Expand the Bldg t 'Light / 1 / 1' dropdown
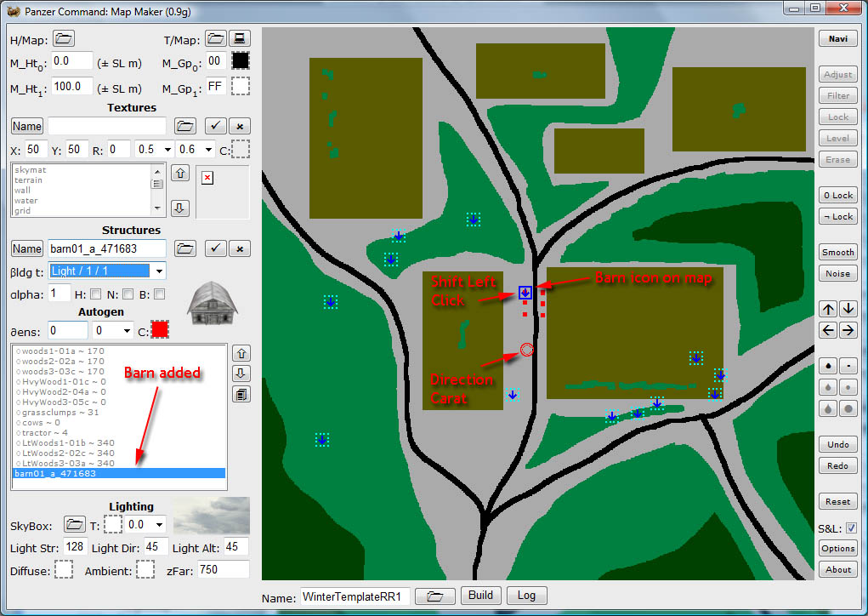The image size is (868, 616). point(159,271)
